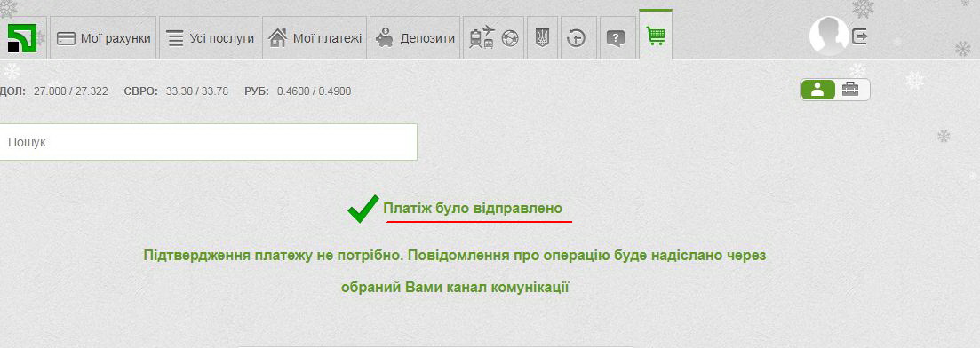
Task: Click the Пошук search field
Action: (x=208, y=142)
